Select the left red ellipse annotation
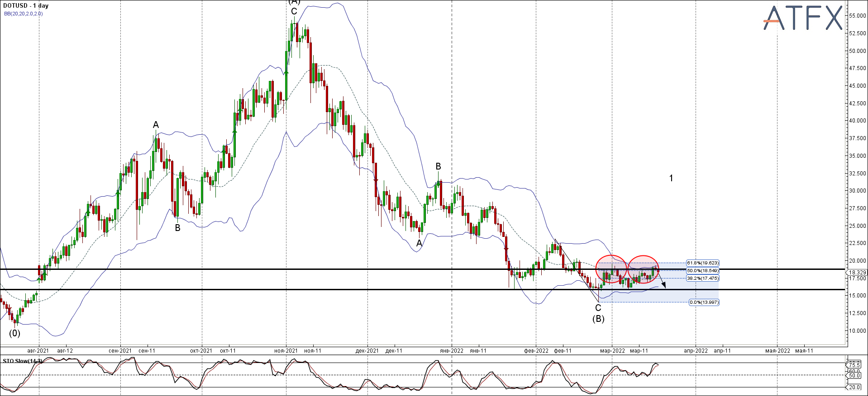The width and height of the screenshot is (868, 396). [x=611, y=269]
